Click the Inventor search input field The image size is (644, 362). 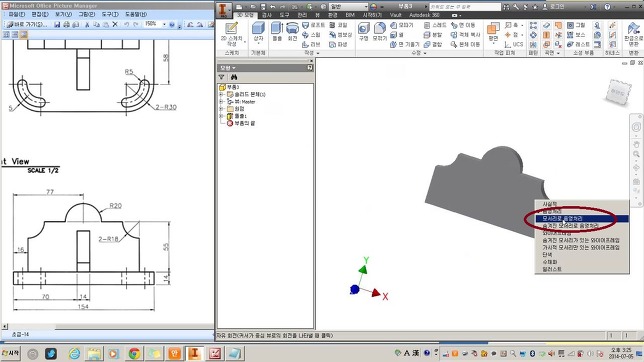[465, 7]
